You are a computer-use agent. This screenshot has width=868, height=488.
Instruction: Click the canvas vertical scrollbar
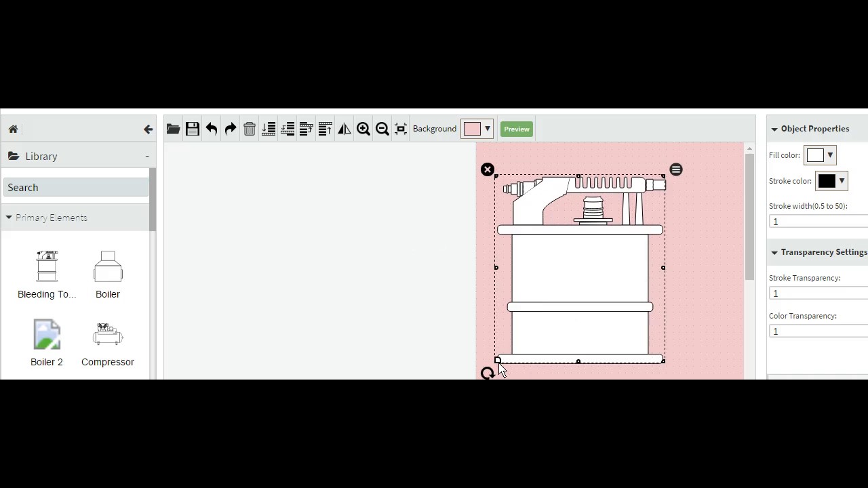tap(749, 217)
